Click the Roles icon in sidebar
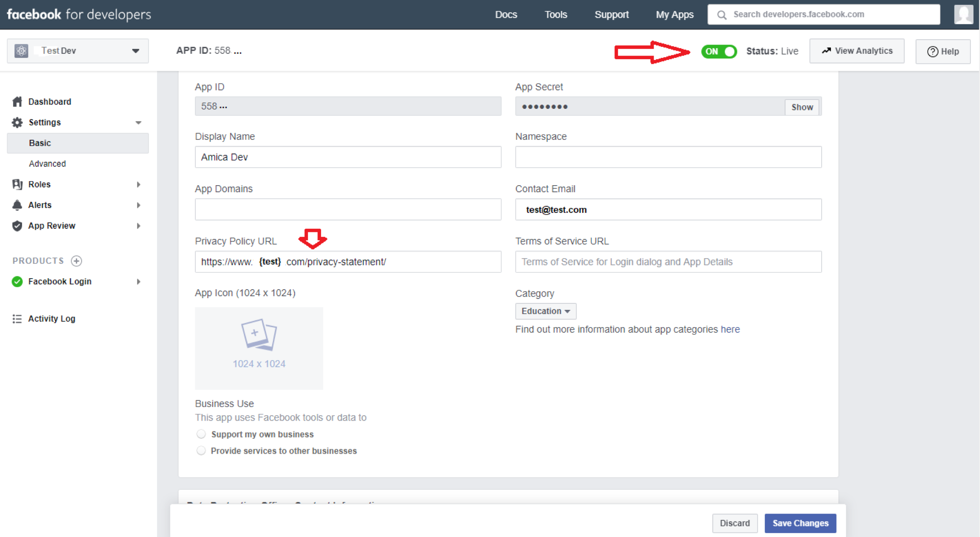 coord(17,184)
